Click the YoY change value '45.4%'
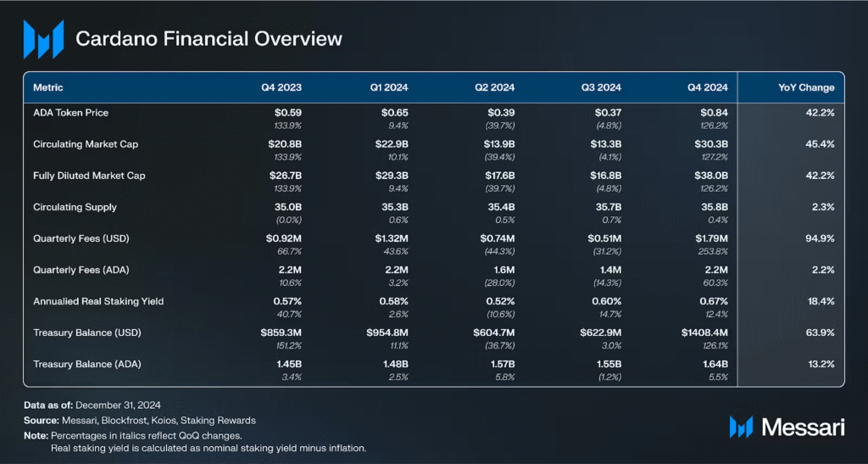The image size is (868, 464). click(821, 144)
